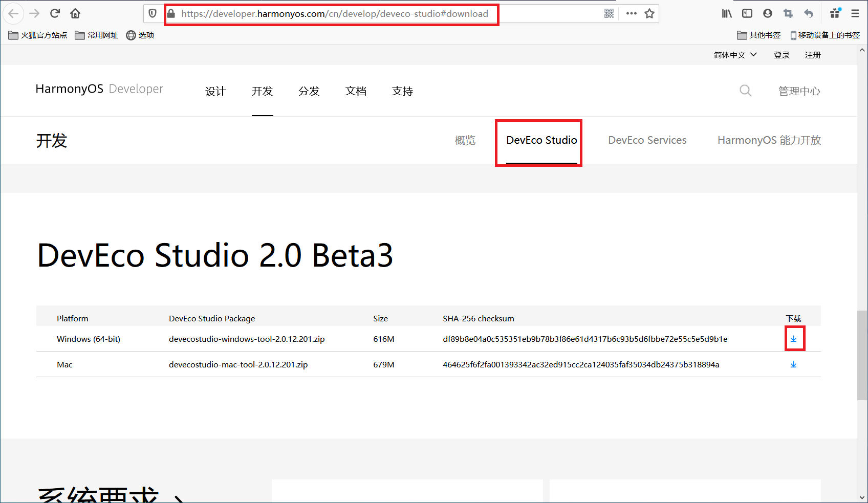The width and height of the screenshot is (868, 503).
Task: Open the QR code icon in address bar
Action: click(x=609, y=13)
